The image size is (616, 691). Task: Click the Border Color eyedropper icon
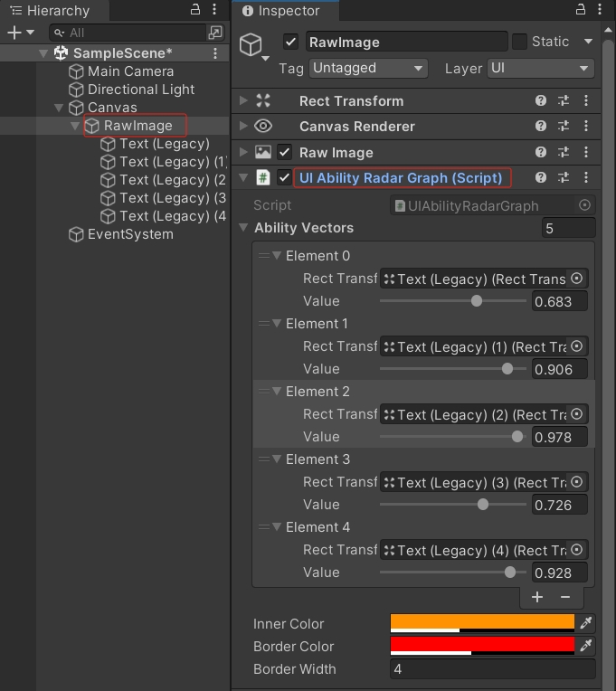586,646
